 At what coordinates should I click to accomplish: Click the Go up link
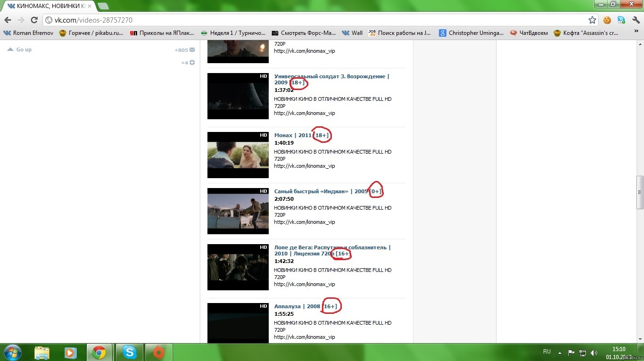[24, 49]
